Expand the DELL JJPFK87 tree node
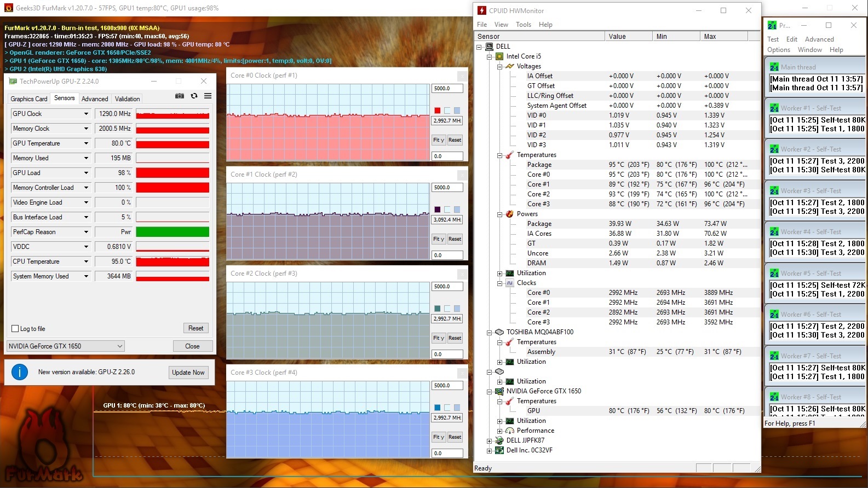Screen dimensions: 868x488 coord(489,441)
